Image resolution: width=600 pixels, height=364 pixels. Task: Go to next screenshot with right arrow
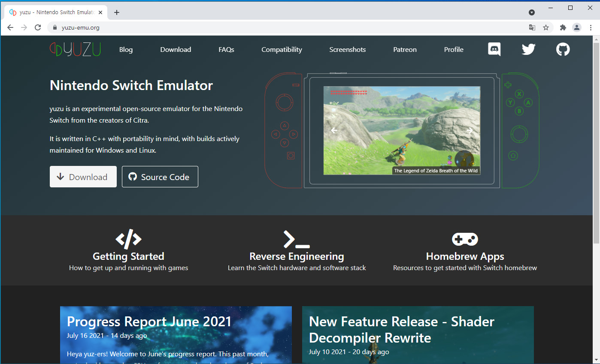[470, 130]
